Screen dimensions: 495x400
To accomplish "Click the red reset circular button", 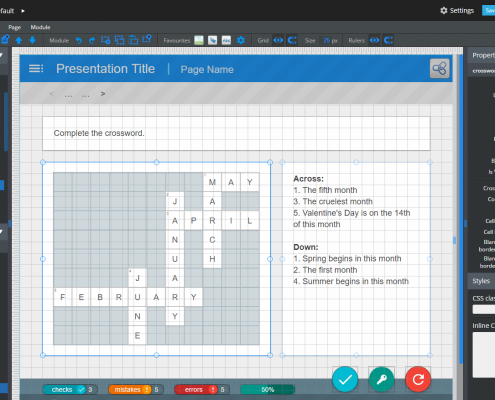I will pos(418,379).
